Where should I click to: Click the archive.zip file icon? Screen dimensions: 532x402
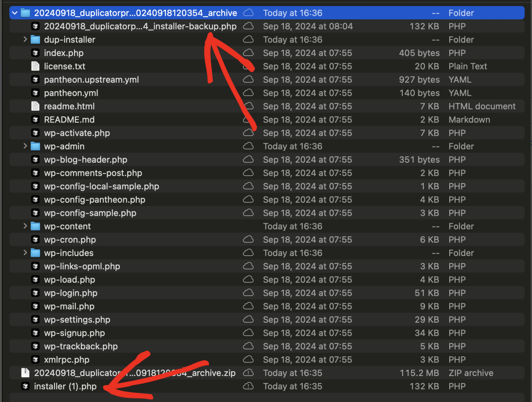[25, 373]
